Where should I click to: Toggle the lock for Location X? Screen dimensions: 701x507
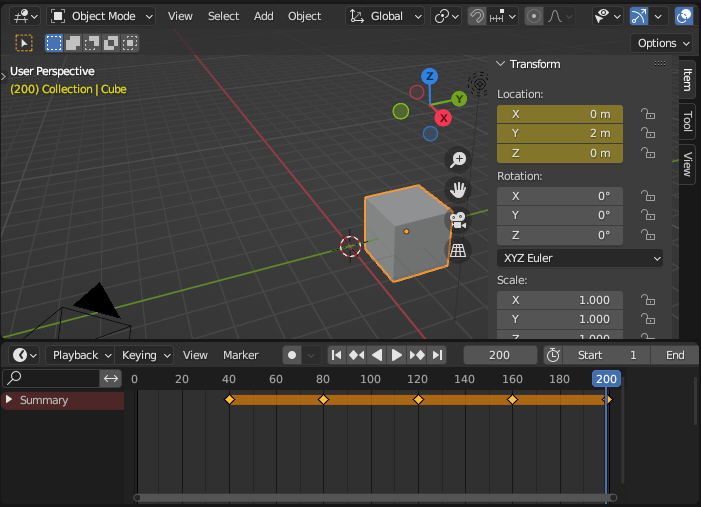648,115
